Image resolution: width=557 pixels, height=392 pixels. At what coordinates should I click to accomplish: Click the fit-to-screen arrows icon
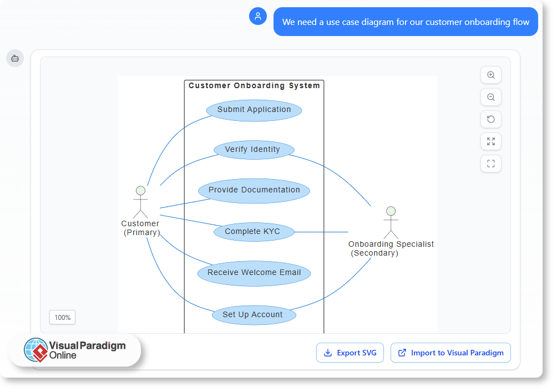click(490, 141)
